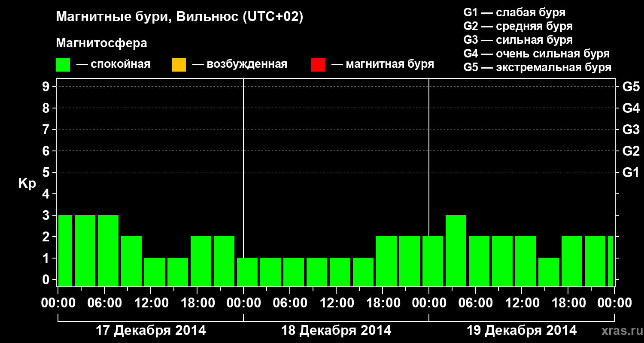Viewport: 644px width, 343px height.
Task: Click the '17 Декабря 2014' date label
Action: coord(150,331)
